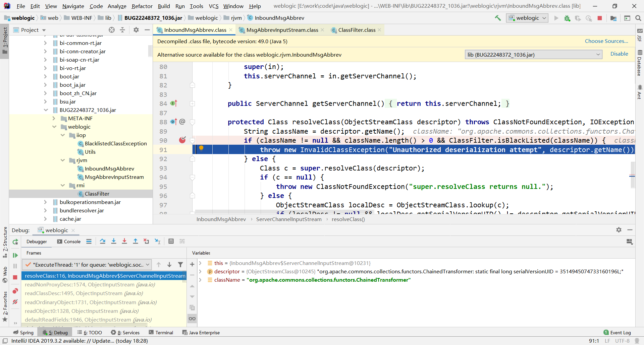Open the VCS menu
Image resolution: width=644 pixels, height=345 pixels.
[x=214, y=6]
